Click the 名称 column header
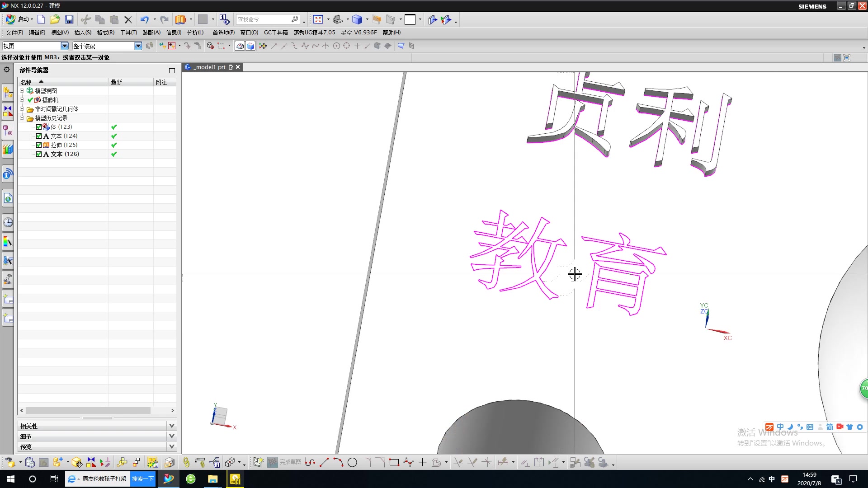This screenshot has width=868, height=488. click(26, 82)
